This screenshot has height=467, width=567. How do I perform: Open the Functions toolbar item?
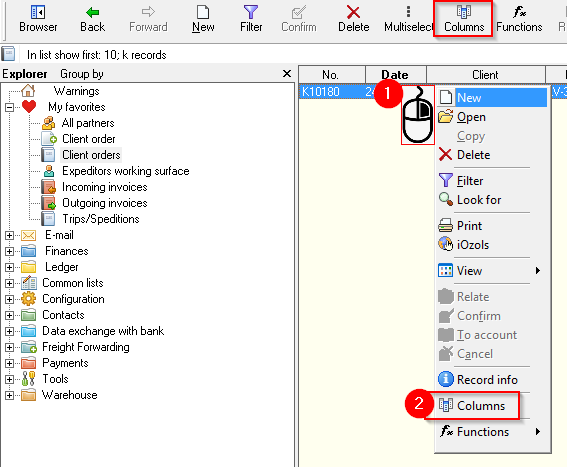pos(519,19)
